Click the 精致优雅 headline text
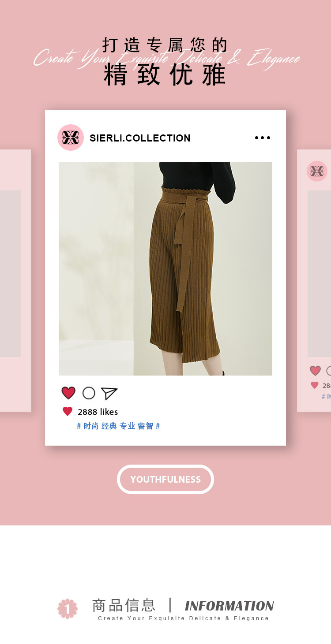 click(x=165, y=75)
